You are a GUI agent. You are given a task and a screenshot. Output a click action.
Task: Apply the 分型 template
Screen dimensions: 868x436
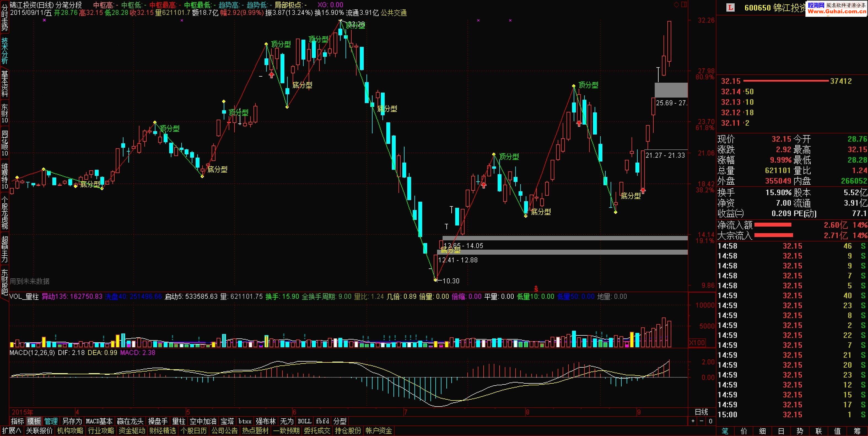point(340,421)
